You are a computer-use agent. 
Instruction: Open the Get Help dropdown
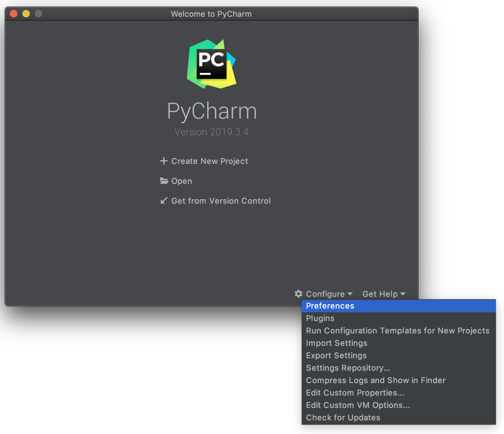380,294
